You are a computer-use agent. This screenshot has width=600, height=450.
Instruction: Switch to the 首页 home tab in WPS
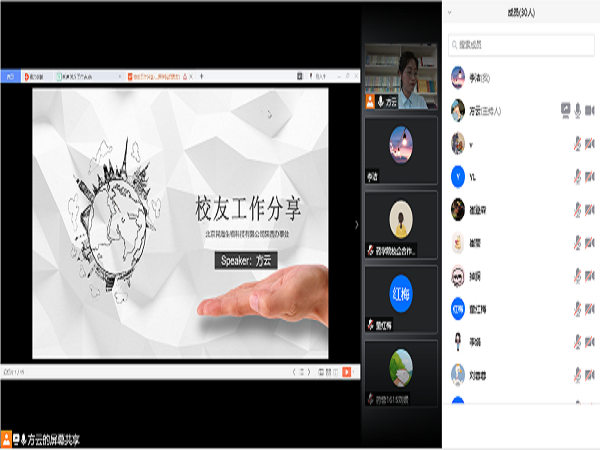[x=11, y=76]
